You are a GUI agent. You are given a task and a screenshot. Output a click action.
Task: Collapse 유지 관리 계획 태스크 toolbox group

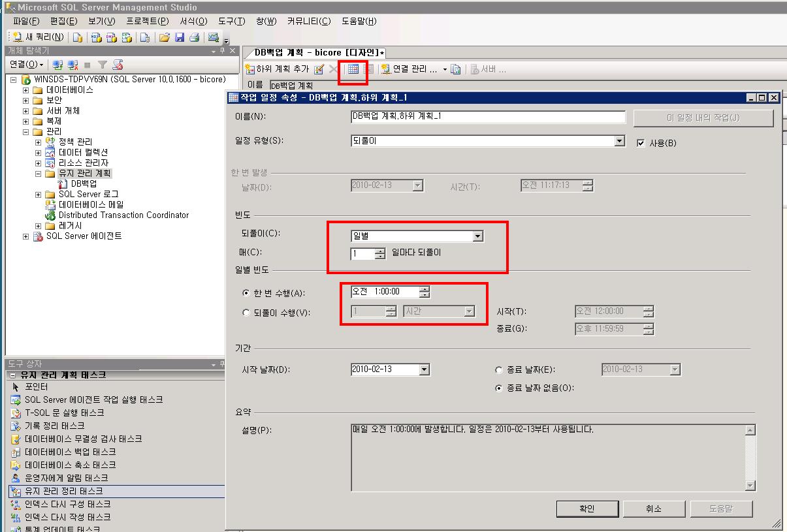13,375
